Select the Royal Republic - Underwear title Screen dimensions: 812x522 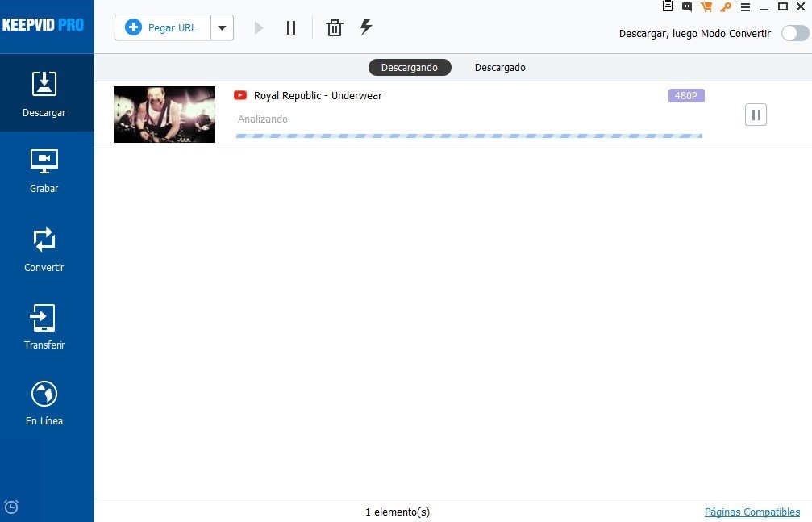pyautogui.click(x=318, y=95)
